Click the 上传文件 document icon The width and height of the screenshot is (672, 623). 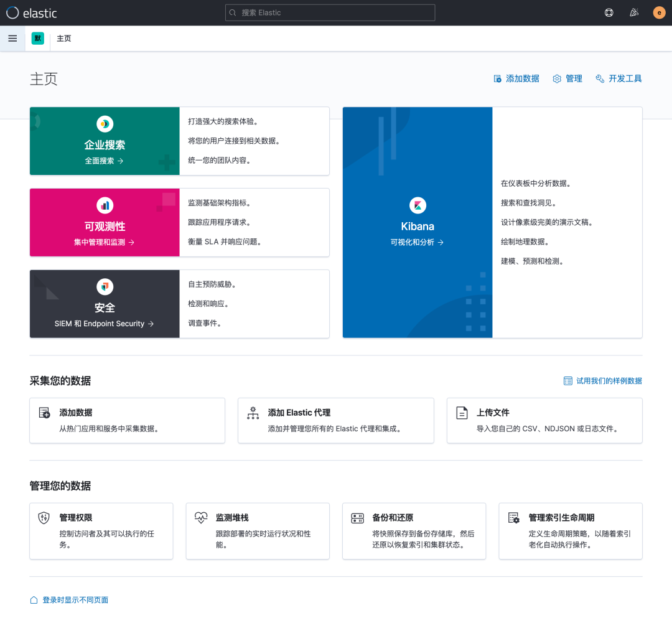462,413
